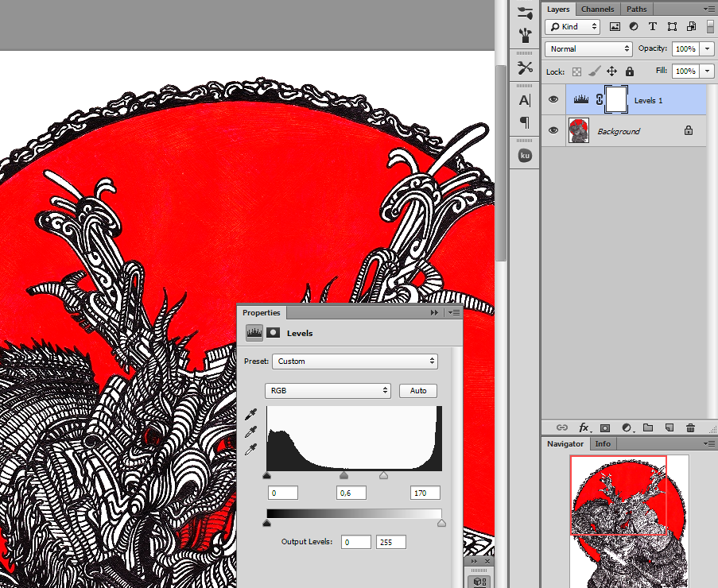Viewport: 718px width, 588px height.
Task: Create a new layer
Action: [669, 427]
